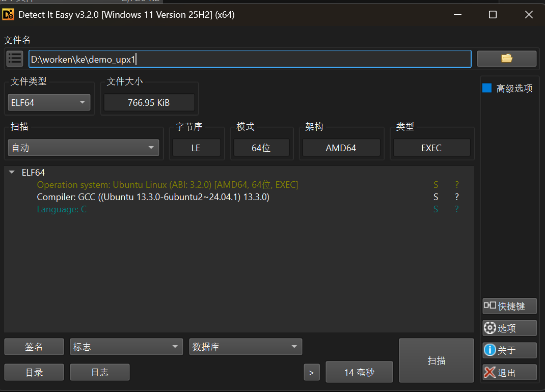
Task: Click the LE endianness button
Action: [197, 148]
